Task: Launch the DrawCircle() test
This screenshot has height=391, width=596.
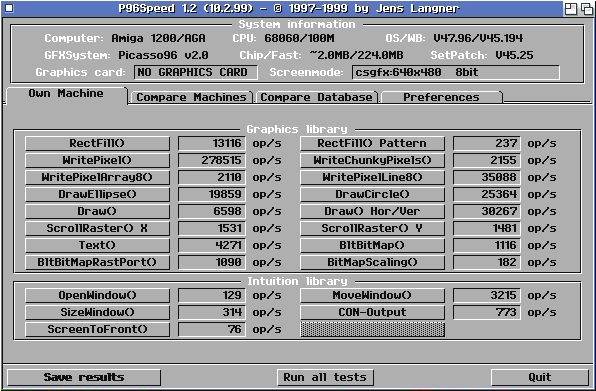Action: pos(372,194)
